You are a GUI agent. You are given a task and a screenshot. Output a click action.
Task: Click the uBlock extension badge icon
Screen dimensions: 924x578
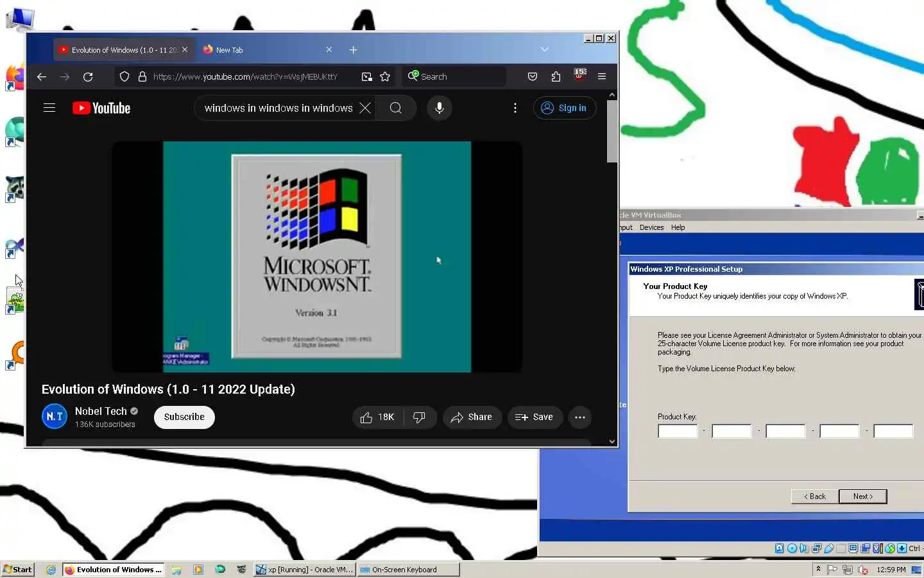point(579,74)
